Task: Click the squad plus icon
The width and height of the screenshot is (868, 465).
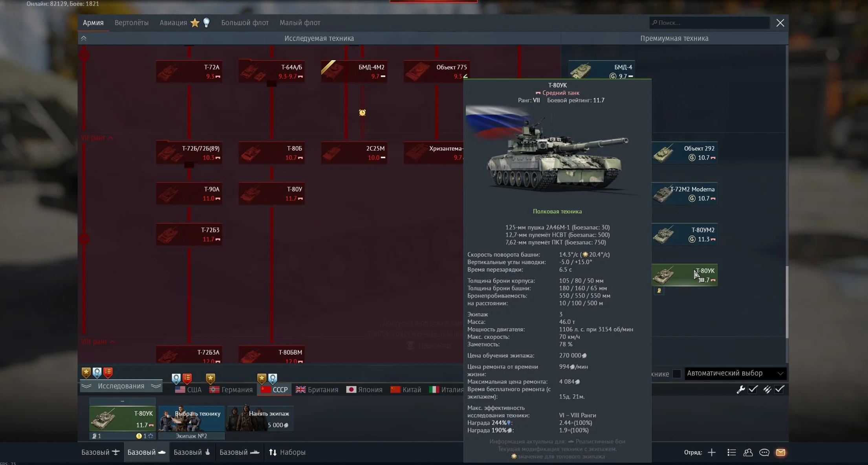Action: click(x=712, y=452)
